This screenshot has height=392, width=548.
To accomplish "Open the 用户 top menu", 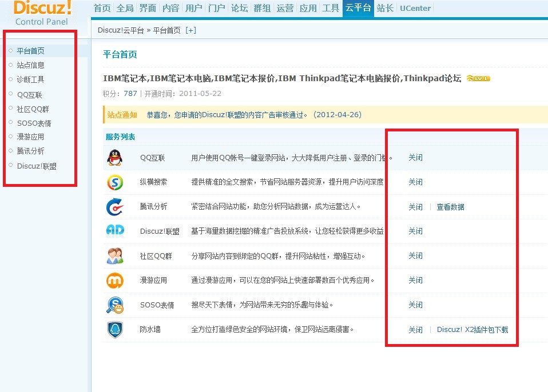I will point(193,8).
